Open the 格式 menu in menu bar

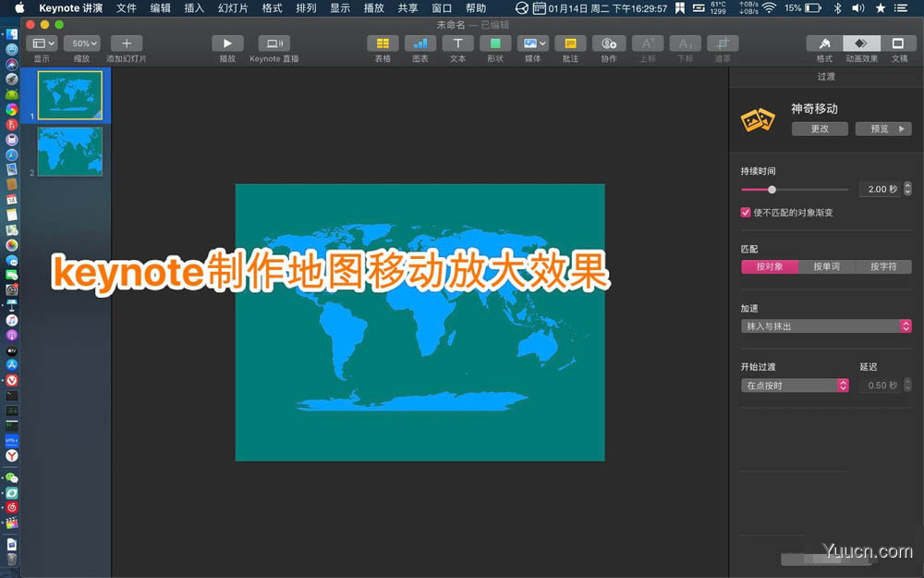pyautogui.click(x=273, y=8)
